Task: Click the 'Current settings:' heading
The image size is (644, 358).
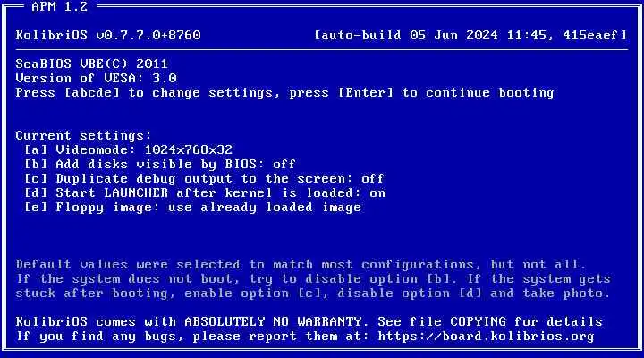Action: point(84,135)
